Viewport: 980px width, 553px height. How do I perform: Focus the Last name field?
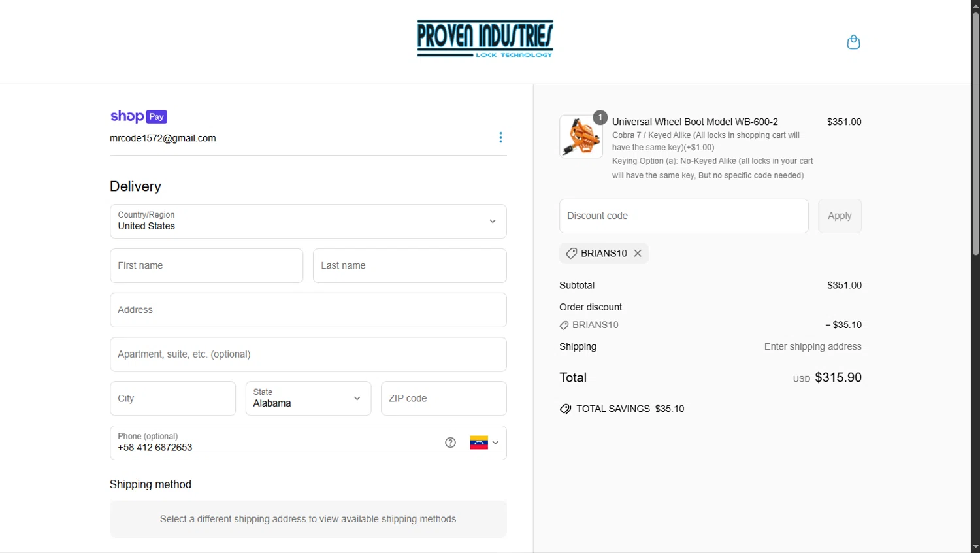(x=410, y=265)
